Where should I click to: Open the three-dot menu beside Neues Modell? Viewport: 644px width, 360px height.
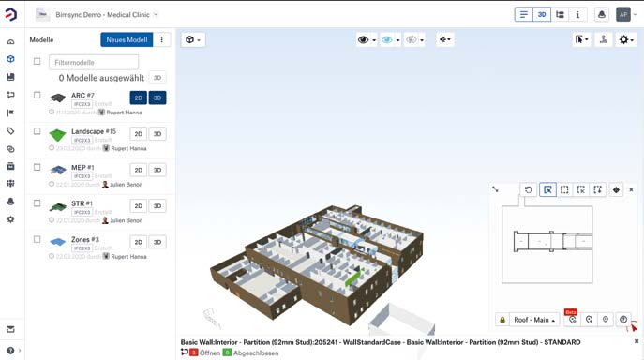coord(162,40)
